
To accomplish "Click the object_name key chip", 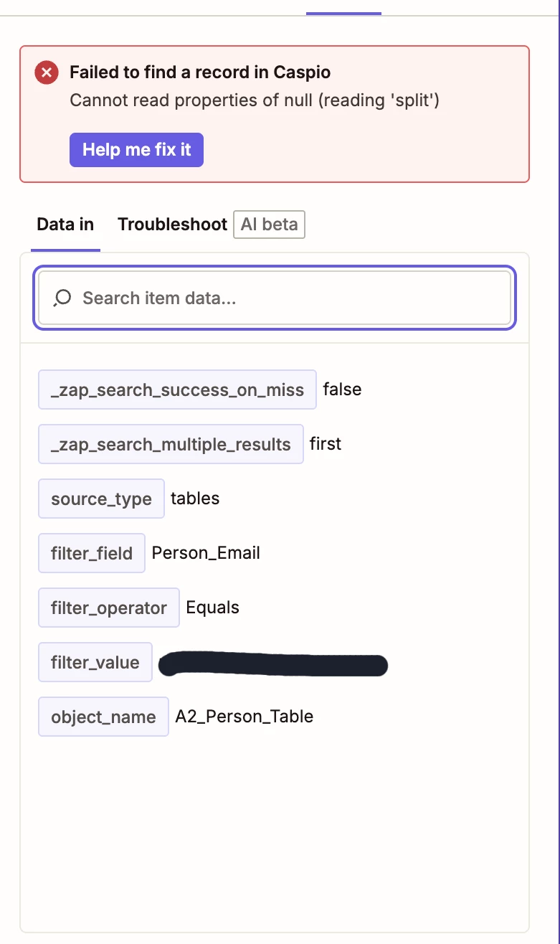I will (103, 717).
